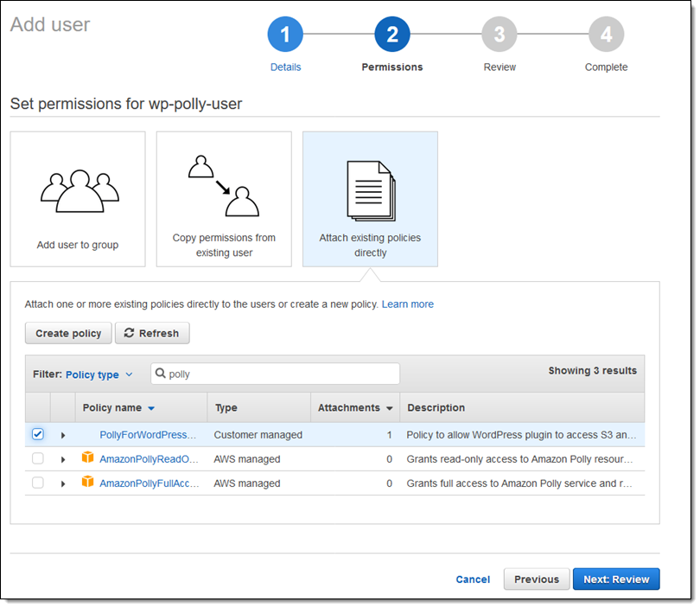Check the AmazonPollyFullAccess policy checkbox
This screenshot has height=608, width=700.
[38, 483]
